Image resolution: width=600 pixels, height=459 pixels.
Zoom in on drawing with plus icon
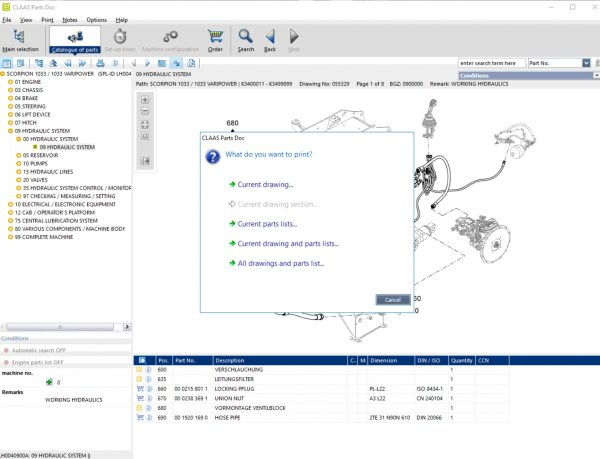point(145,100)
